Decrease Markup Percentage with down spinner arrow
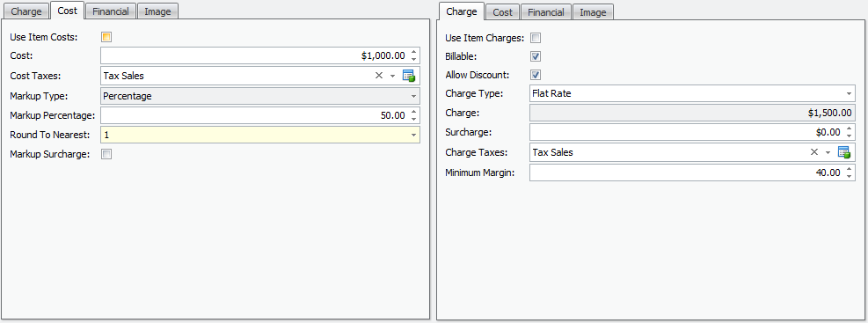This screenshot has width=868, height=323. pyautogui.click(x=413, y=119)
